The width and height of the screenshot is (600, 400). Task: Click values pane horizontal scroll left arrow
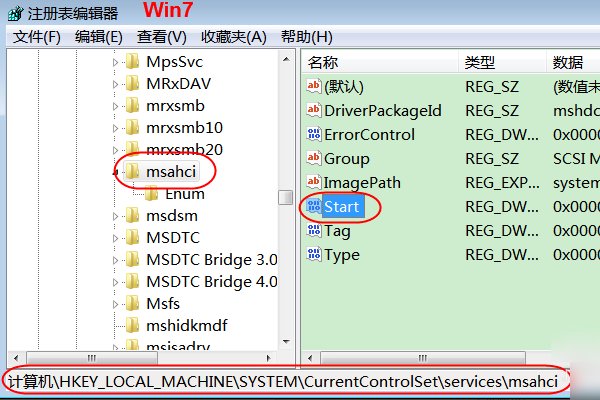(x=310, y=358)
